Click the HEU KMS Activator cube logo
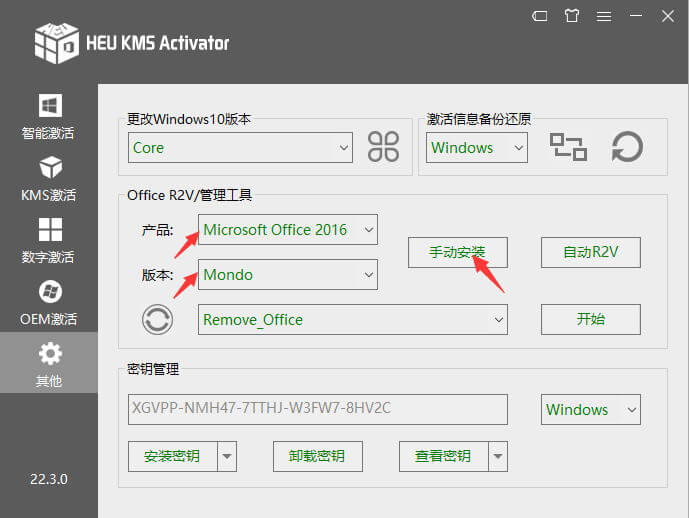Screen dimensions: 689x518 coord(57,43)
